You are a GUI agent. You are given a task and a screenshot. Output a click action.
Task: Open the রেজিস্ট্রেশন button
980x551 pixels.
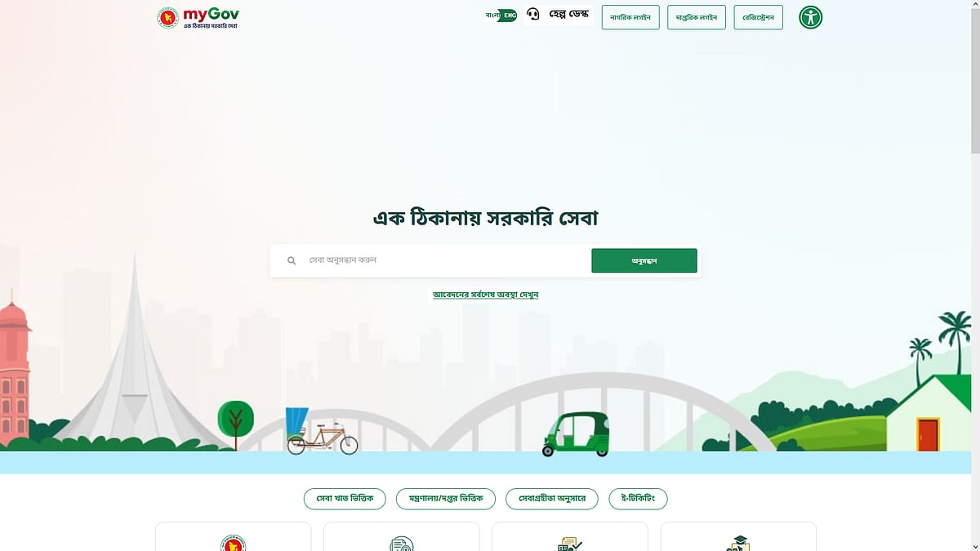(x=759, y=17)
